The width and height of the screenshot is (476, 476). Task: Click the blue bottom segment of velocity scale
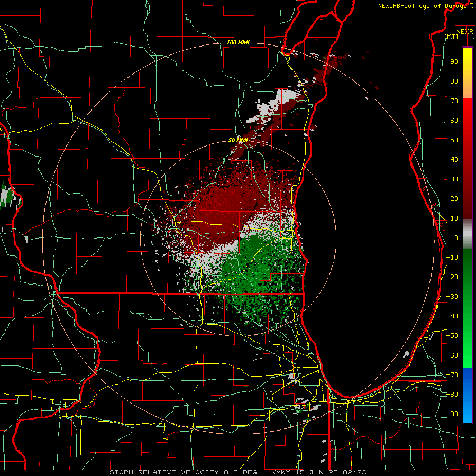(x=467, y=396)
